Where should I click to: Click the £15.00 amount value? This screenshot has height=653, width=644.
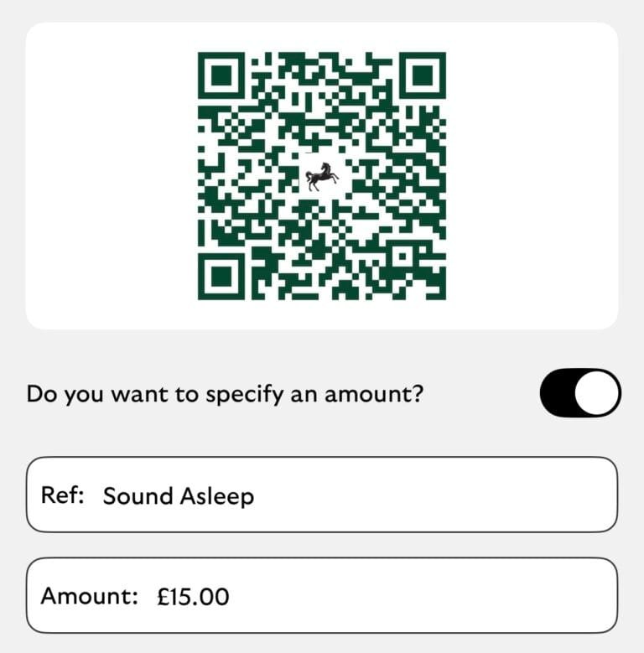[x=193, y=597]
